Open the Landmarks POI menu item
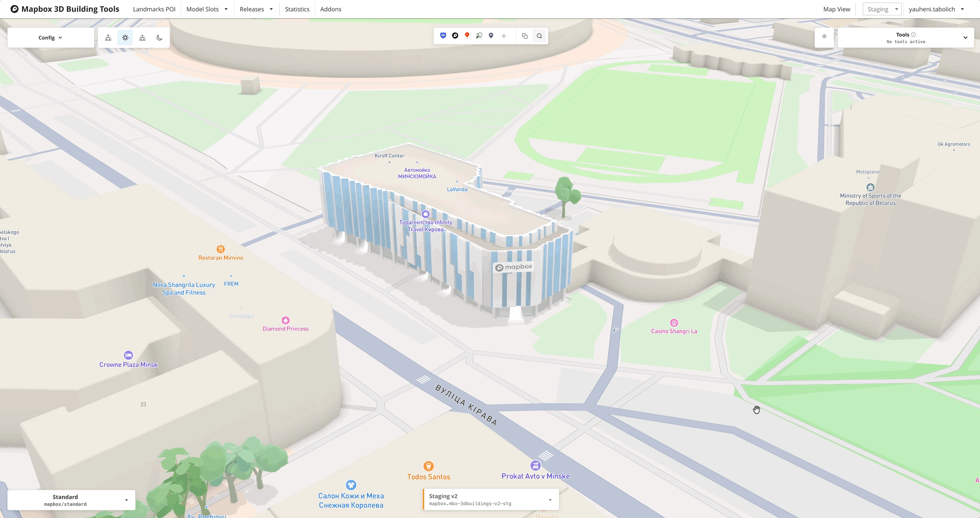 click(154, 9)
